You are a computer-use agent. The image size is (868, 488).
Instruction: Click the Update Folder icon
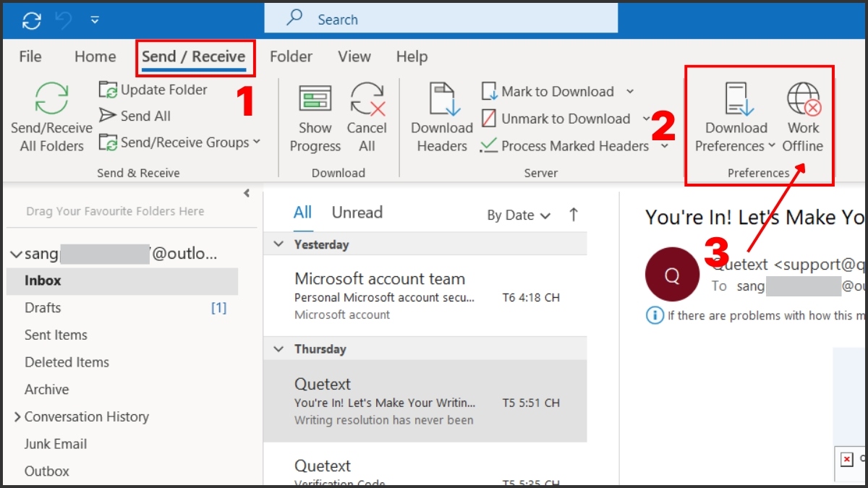[109, 90]
